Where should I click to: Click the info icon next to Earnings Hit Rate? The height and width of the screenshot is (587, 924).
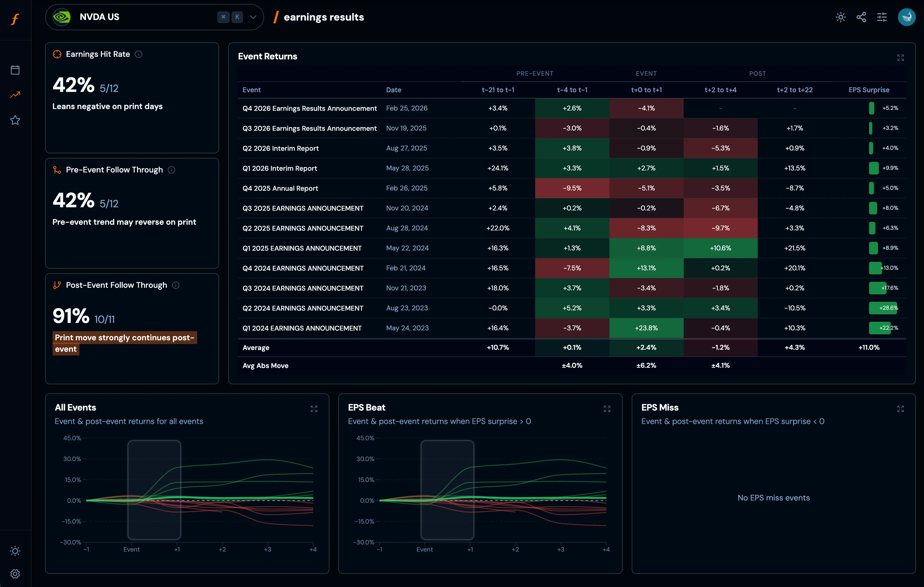pyautogui.click(x=139, y=54)
